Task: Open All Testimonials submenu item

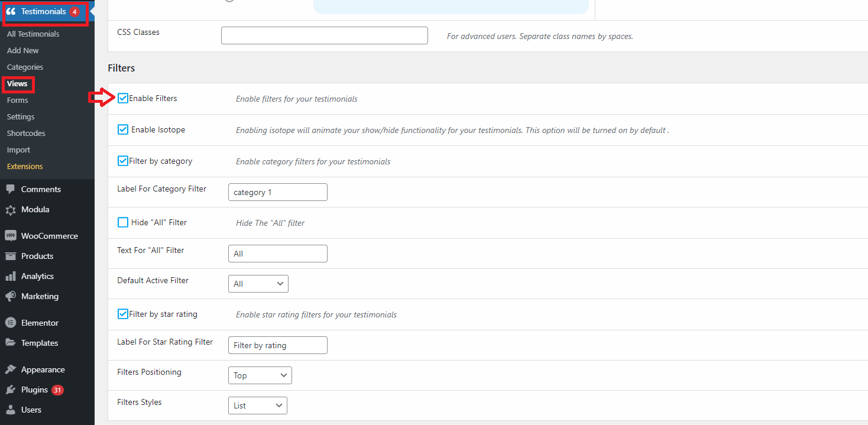Action: coord(33,34)
